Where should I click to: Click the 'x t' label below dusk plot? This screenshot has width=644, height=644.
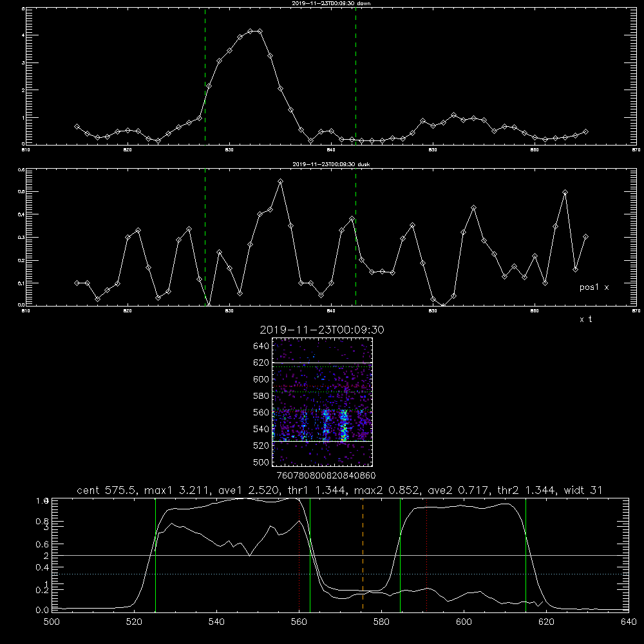click(585, 319)
